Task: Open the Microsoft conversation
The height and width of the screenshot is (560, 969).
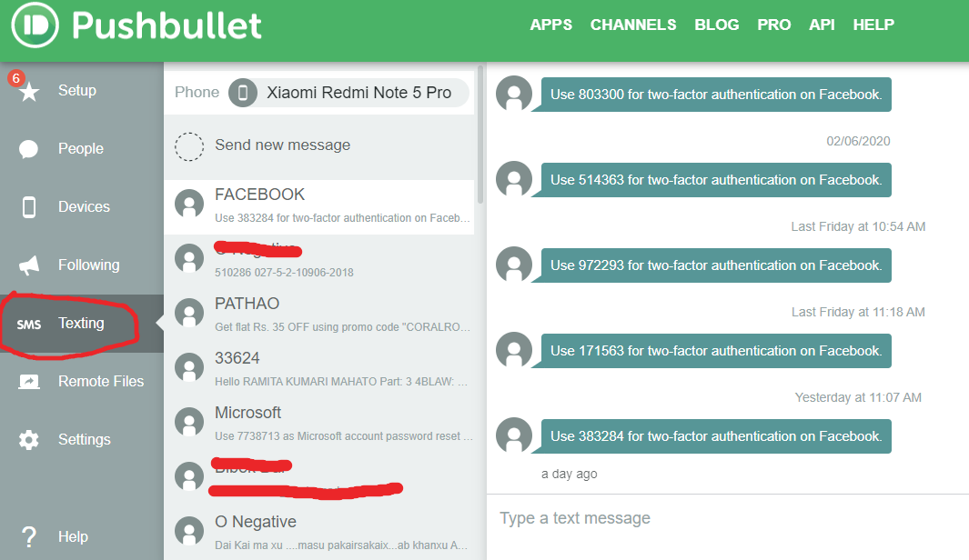Action: click(x=318, y=424)
